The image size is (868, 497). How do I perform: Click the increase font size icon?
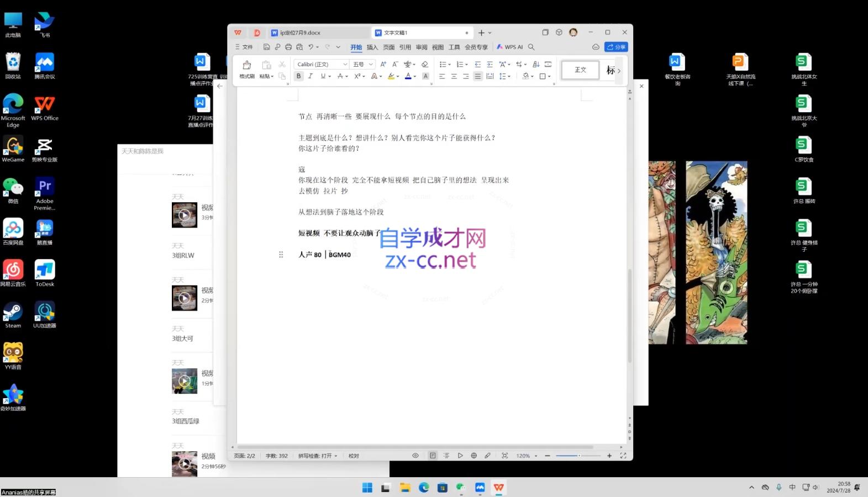383,65
